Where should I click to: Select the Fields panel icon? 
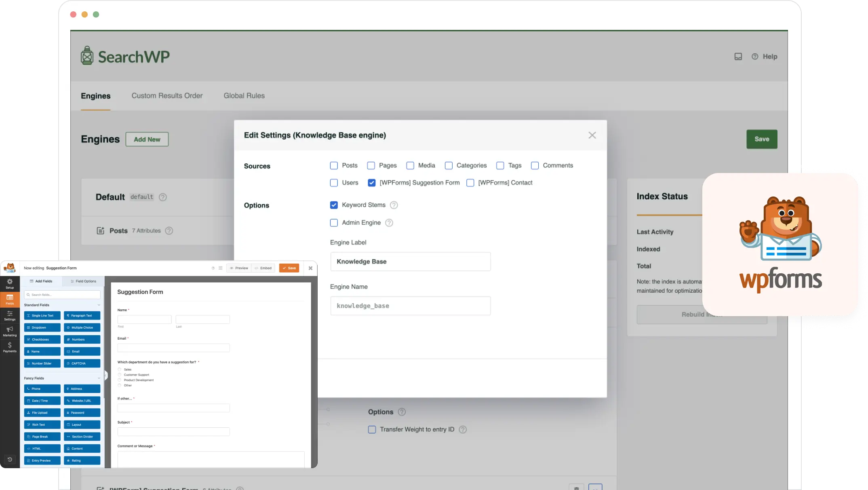[10, 300]
